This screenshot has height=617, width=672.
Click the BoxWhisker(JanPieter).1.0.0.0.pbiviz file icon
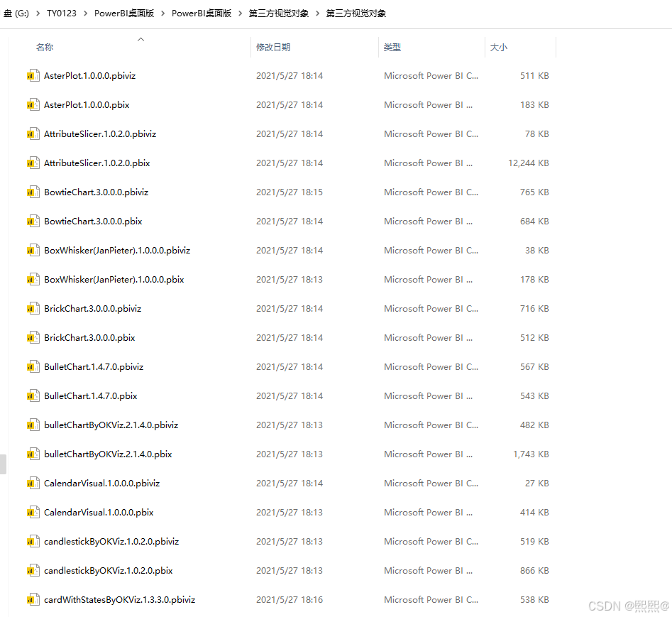[33, 251]
